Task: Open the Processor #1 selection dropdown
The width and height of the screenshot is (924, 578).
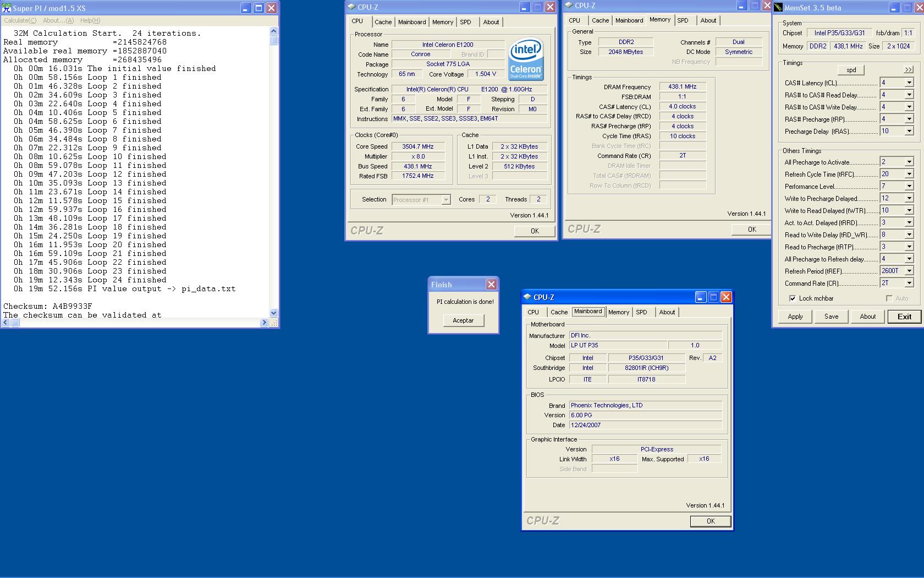Action: (x=446, y=200)
